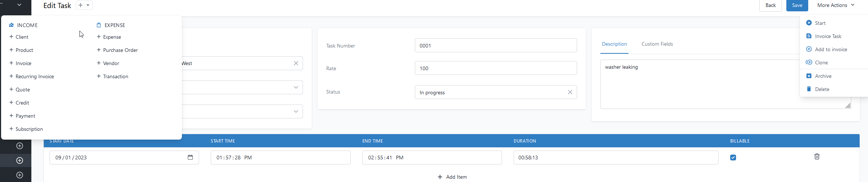Screen dimensions: 868x182
Task: Click Clone in the actions dropdown
Action: (x=821, y=62)
